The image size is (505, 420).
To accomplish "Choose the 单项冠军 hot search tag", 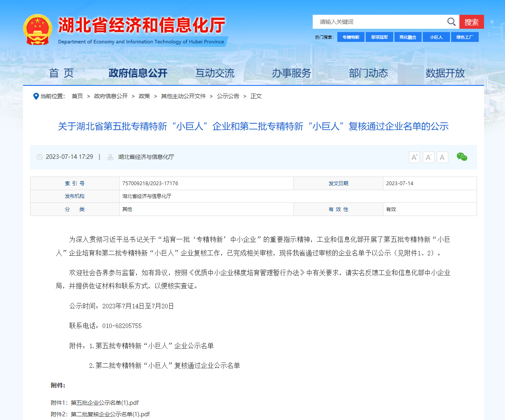I will pos(379,37).
